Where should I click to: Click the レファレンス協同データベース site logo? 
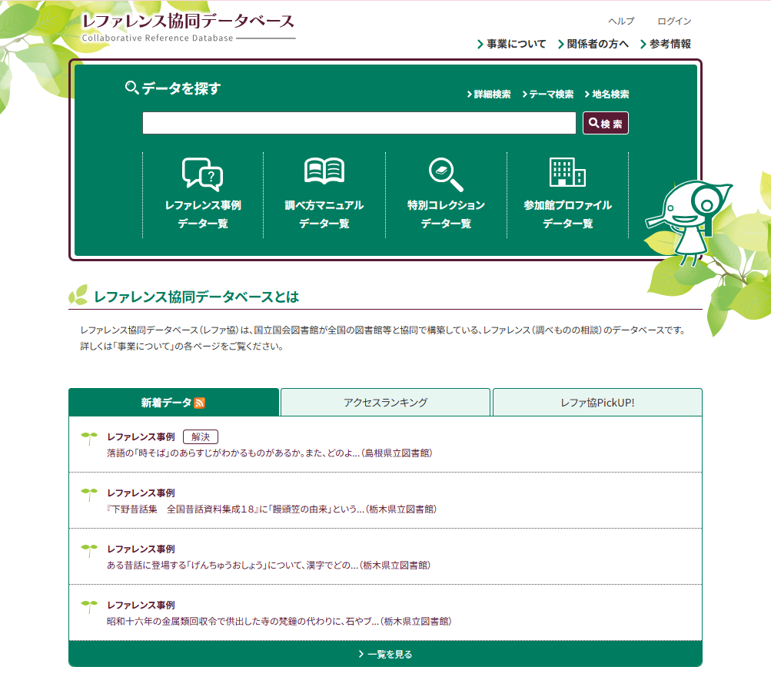[x=188, y=27]
